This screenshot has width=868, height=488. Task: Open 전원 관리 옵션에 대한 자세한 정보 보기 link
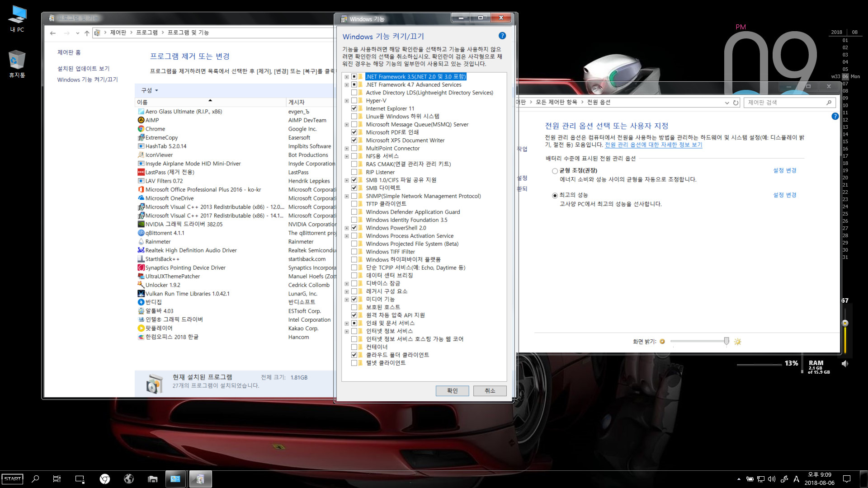point(653,145)
